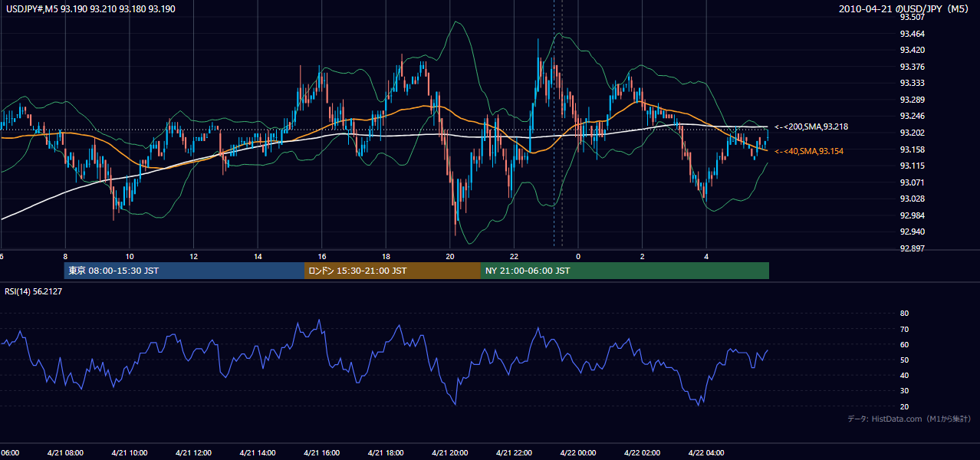Viewport: 980px width, 460px height.
Task: Click RSI scale value 50
Action: point(904,360)
